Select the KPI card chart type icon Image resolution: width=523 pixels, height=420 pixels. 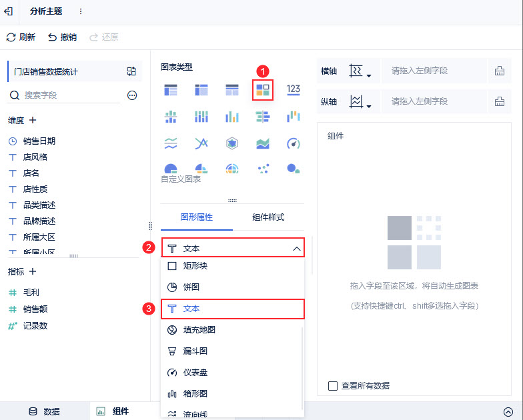coord(263,90)
